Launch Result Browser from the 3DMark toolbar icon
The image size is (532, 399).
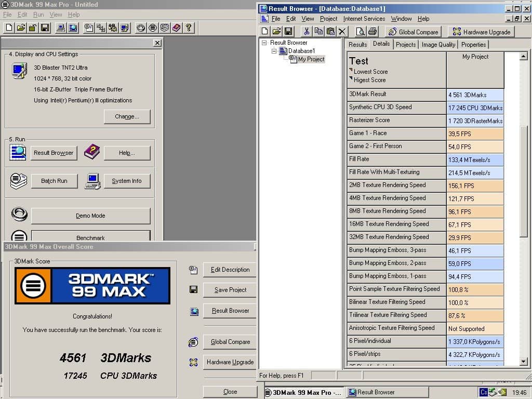tap(73, 28)
